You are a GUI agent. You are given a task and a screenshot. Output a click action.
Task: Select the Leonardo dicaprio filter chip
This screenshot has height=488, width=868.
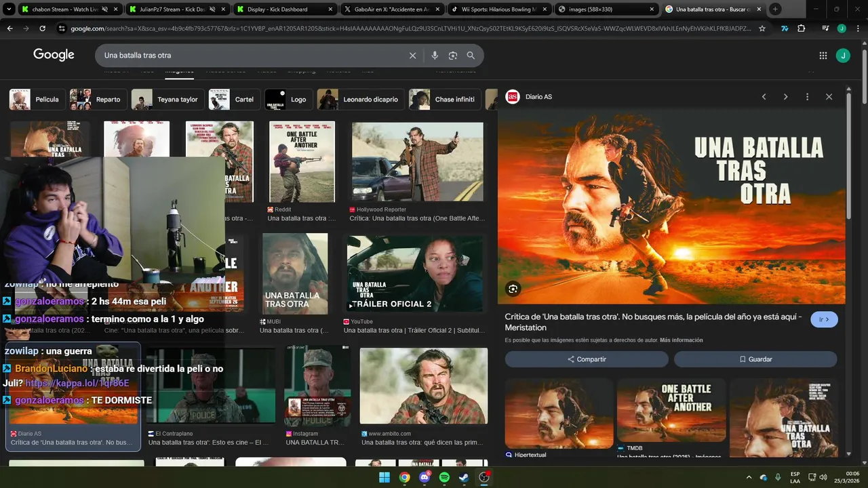coord(361,99)
